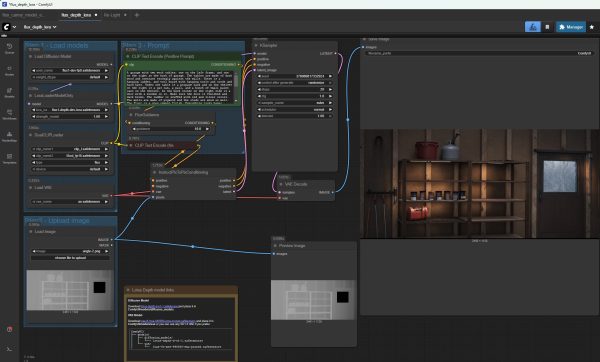Collapse the LoraLoaderModelOnly node
The height and width of the screenshot is (362, 600).
click(x=31, y=95)
